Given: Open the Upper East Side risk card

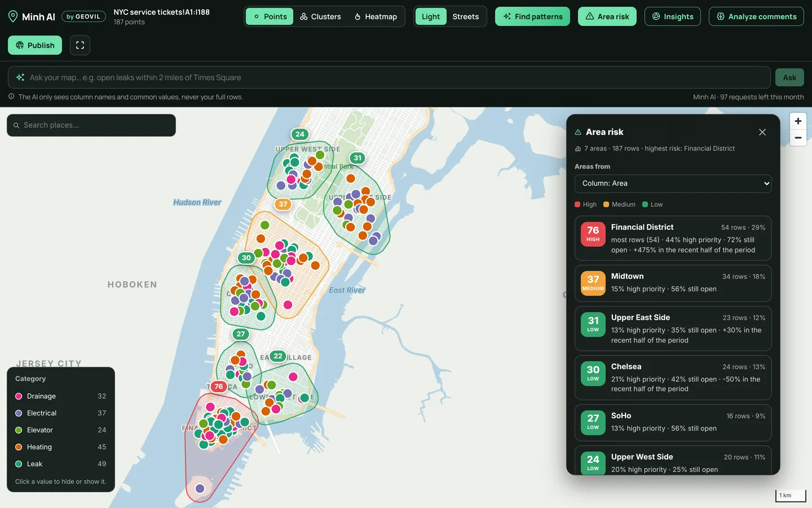Looking at the screenshot, I should (x=673, y=329).
